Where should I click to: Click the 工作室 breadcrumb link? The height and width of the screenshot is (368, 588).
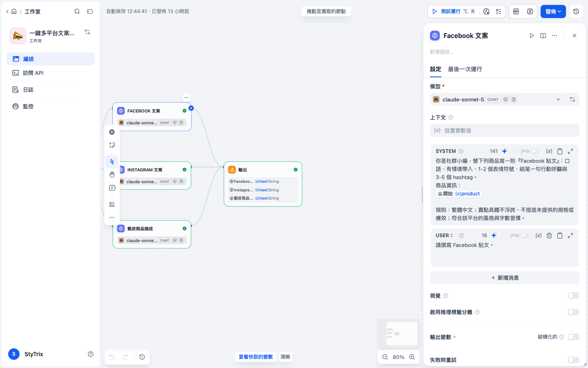click(32, 11)
